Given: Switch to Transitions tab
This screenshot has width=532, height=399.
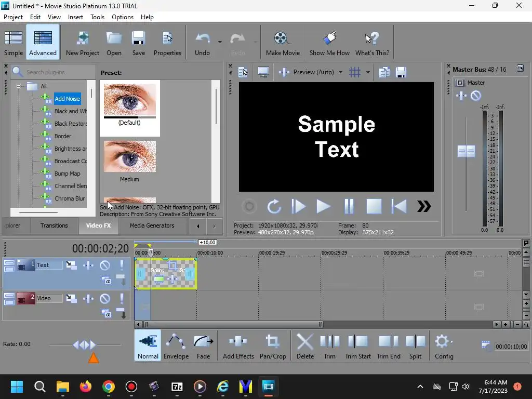Looking at the screenshot, I should [x=54, y=225].
